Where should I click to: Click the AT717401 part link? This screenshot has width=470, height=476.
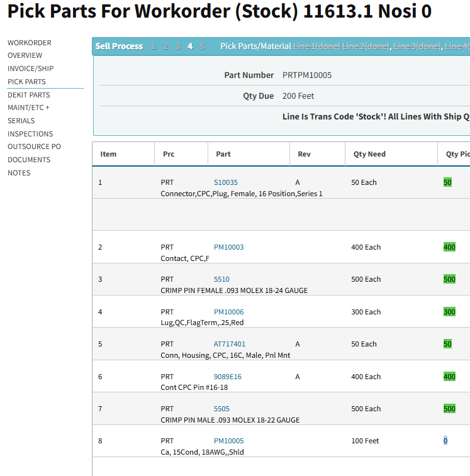[230, 344]
